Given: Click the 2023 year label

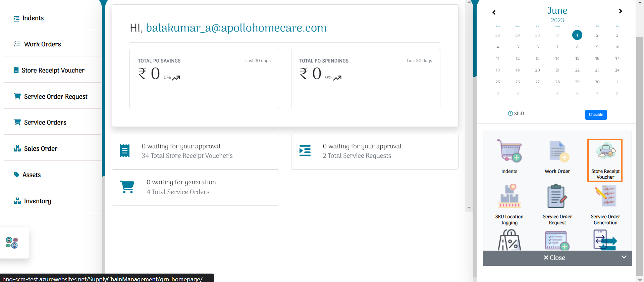Looking at the screenshot, I should tap(557, 20).
